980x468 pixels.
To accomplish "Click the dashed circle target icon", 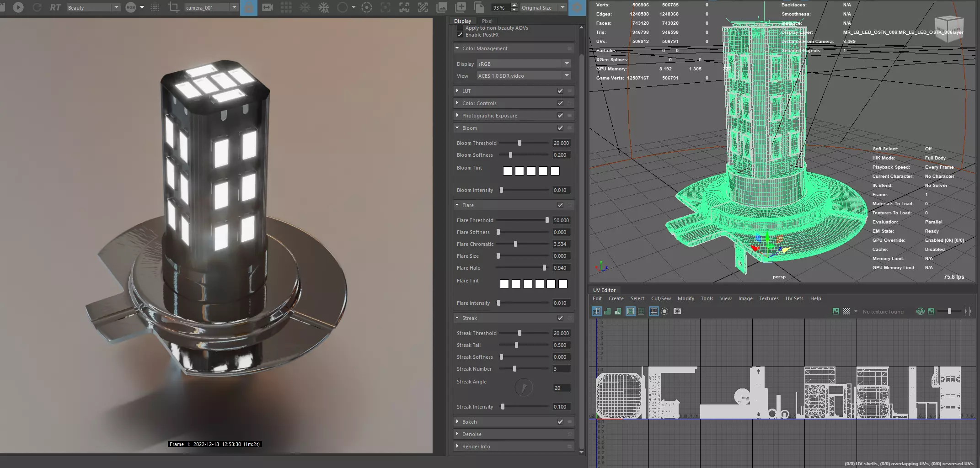I will tap(367, 7).
